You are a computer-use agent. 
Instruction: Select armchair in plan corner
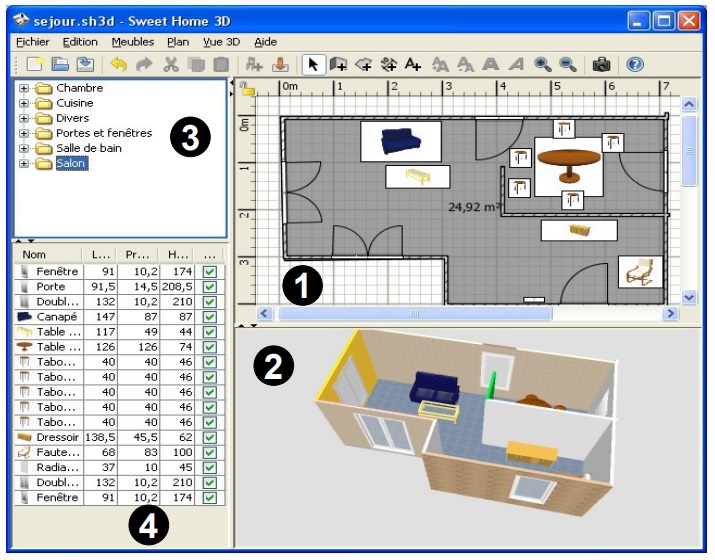640,272
